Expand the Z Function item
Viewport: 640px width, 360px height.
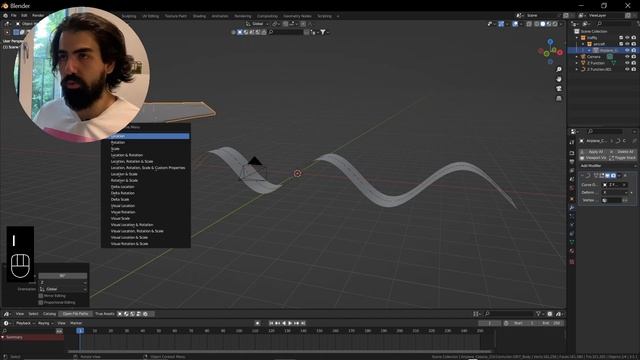tap(577, 63)
